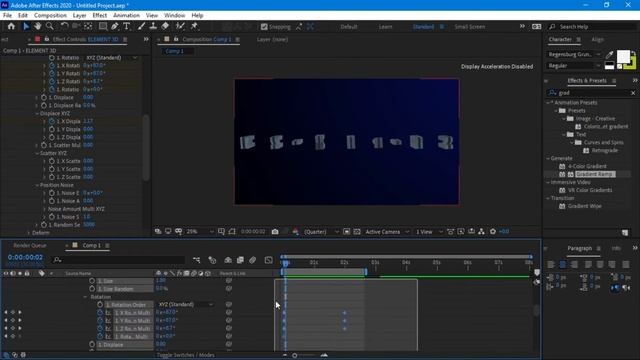Open the File menu
This screenshot has width=640, height=360.
pyautogui.click(x=7, y=15)
